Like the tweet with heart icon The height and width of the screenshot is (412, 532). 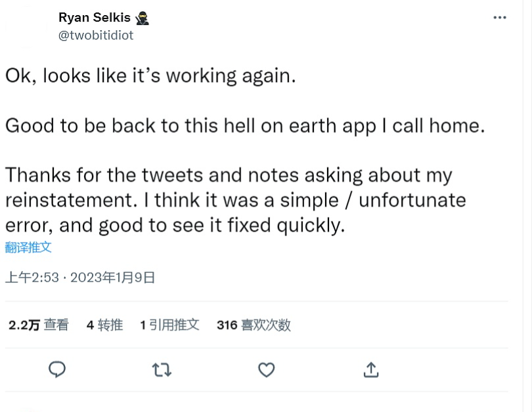pyautogui.click(x=266, y=370)
